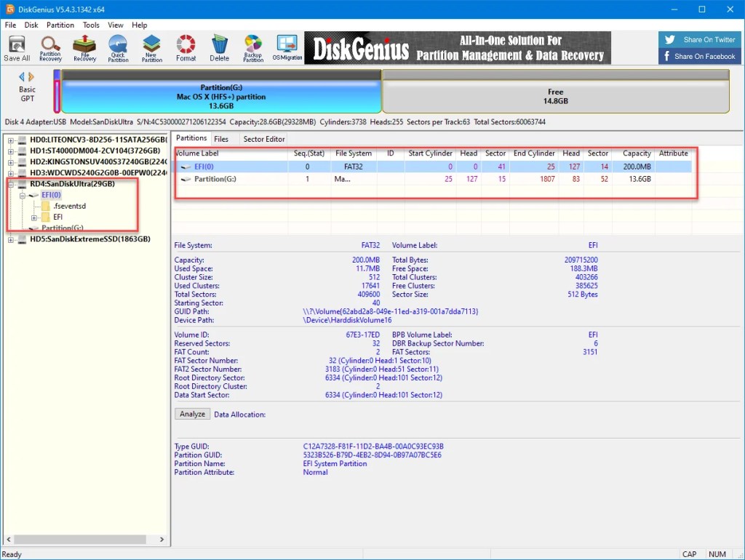Screen dimensions: 745x560
Task: Click the EFI System Partition name value
Action: (x=335, y=463)
